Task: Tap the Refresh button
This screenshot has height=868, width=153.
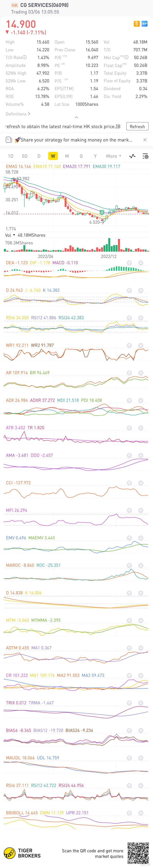Action: 137,127
